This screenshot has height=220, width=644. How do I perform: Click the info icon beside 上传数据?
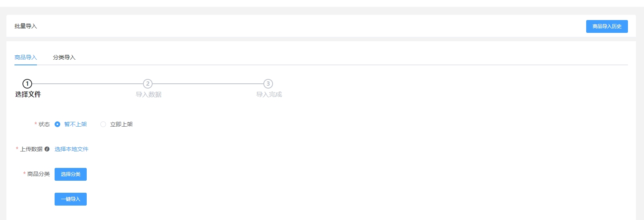pos(47,149)
